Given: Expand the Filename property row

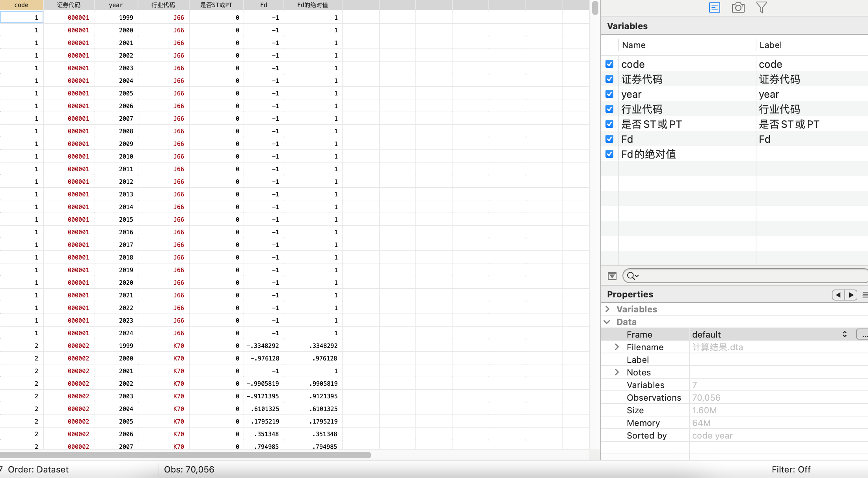Looking at the screenshot, I should coord(617,347).
